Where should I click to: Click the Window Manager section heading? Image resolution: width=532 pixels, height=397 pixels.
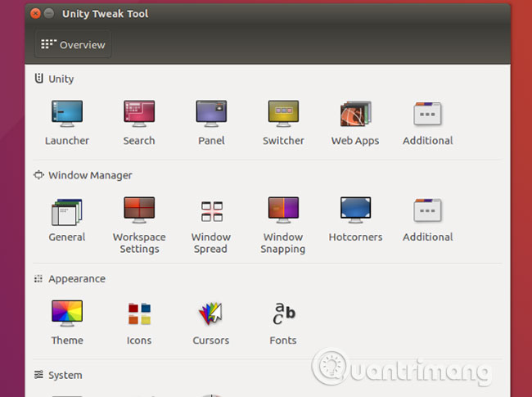[x=83, y=175]
